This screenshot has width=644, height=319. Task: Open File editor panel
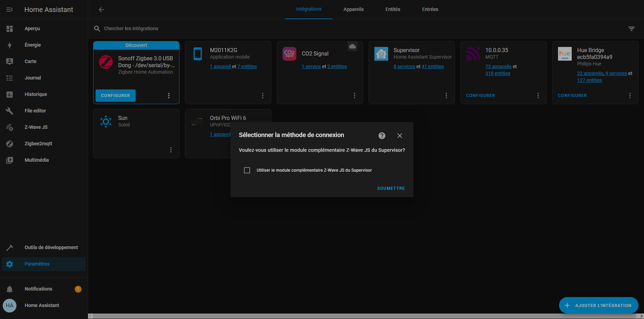[44, 111]
